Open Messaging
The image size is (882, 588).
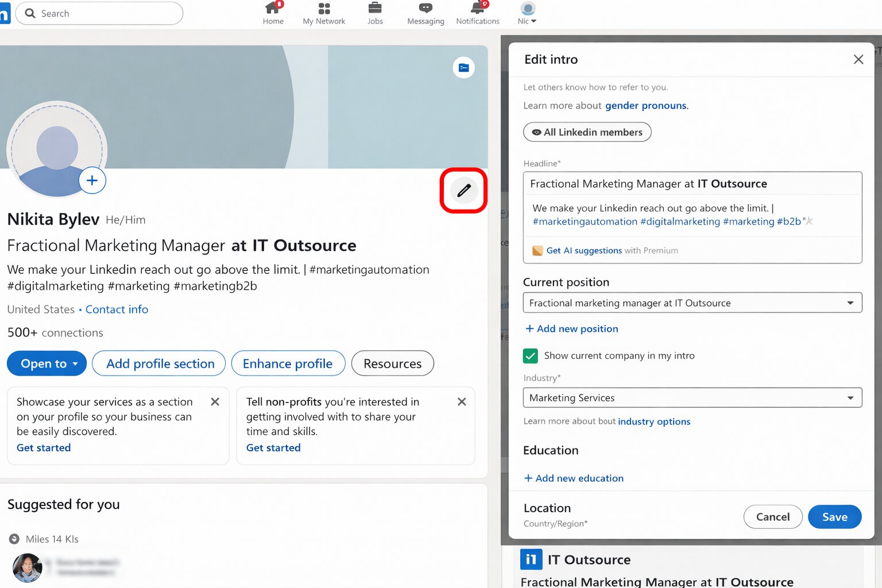pos(425,13)
